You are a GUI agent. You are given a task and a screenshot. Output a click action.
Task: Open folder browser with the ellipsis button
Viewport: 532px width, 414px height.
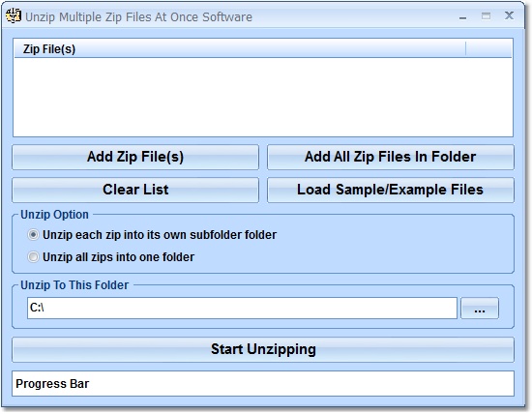pos(480,309)
